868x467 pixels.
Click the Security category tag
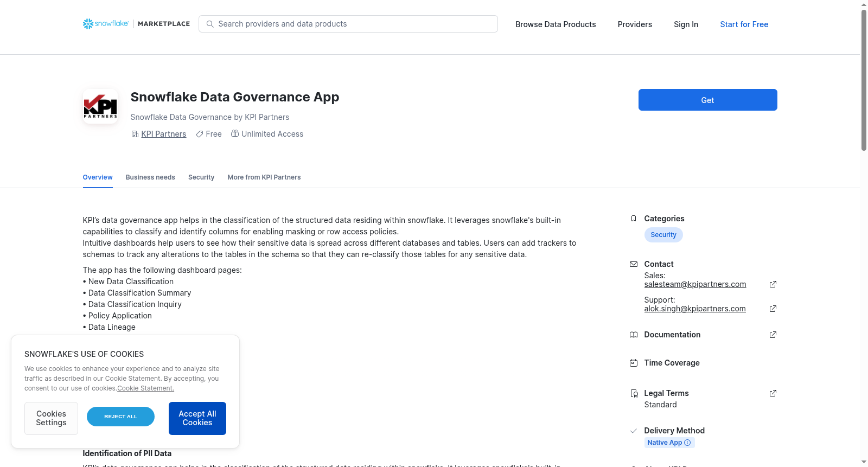pos(663,235)
